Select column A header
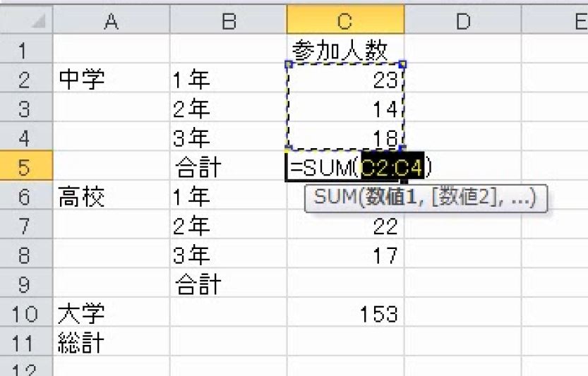The height and width of the screenshot is (376, 588). [x=112, y=20]
